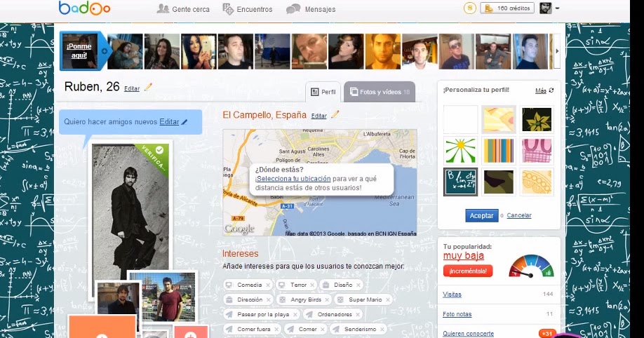Click the user avatar in top bar
Viewport: 644px width, 338px height.
pos(545,8)
